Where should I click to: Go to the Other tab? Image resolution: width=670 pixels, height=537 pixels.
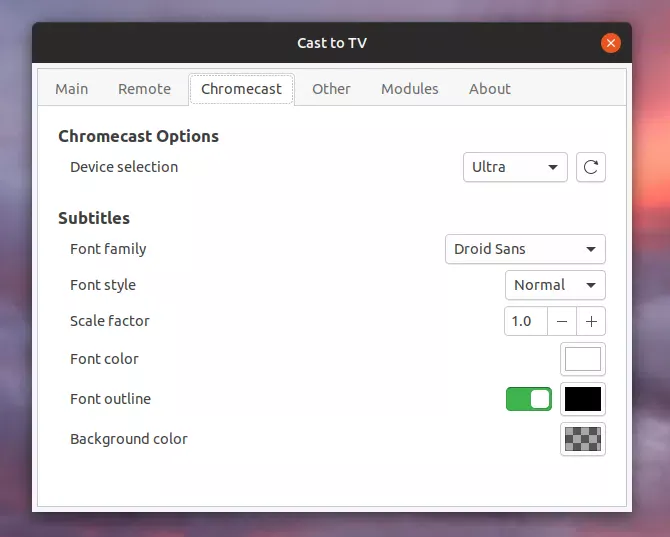click(331, 89)
